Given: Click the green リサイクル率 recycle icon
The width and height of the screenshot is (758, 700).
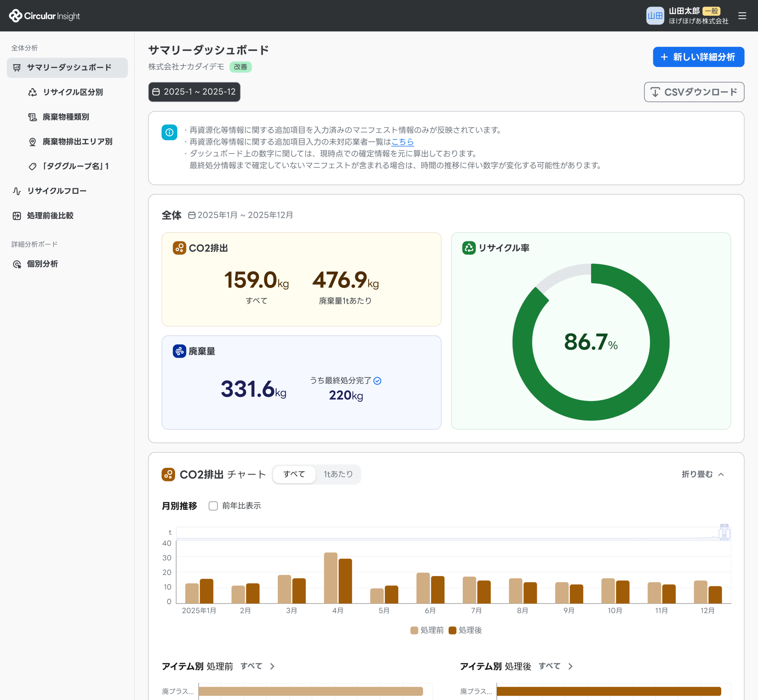Looking at the screenshot, I should [x=469, y=248].
